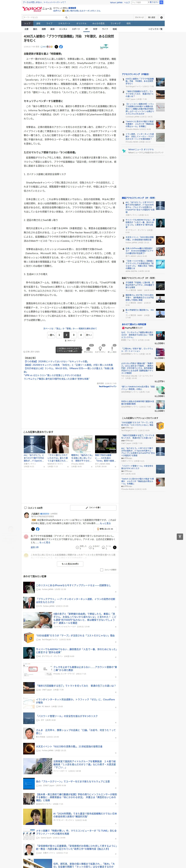Click the なるほど reaction on comment
This screenshot has height=868, width=186.
coord(94,548)
